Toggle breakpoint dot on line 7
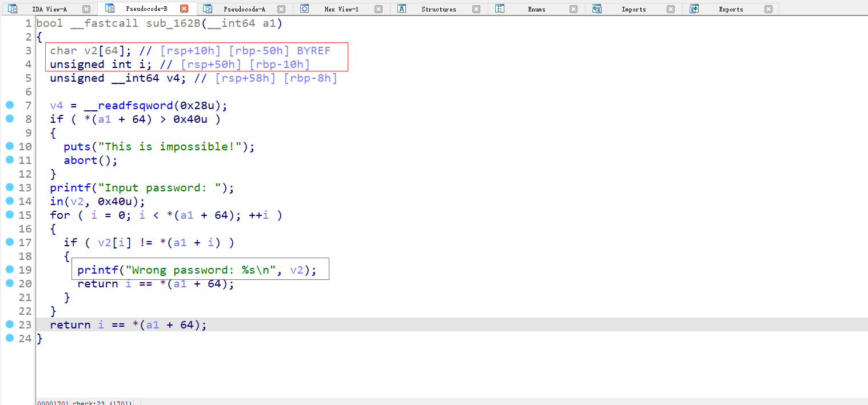The image size is (868, 405). [x=9, y=105]
